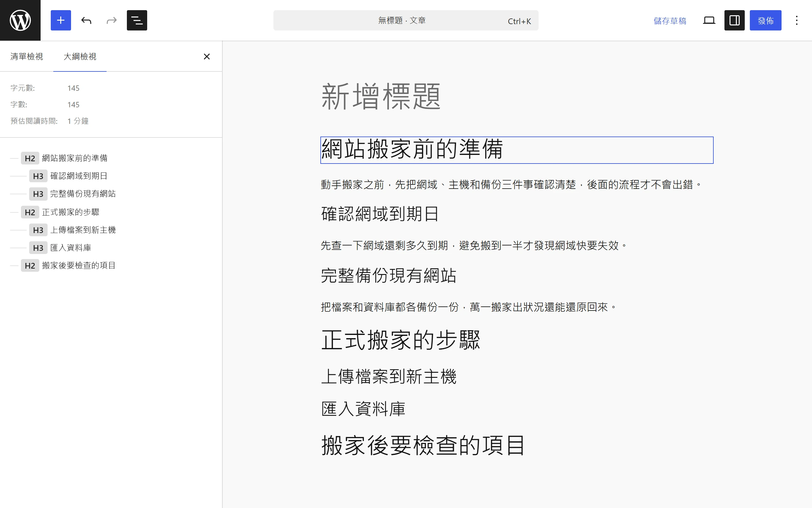Click the Ctrl+K shortcut hint
The width and height of the screenshot is (812, 508).
(519, 21)
